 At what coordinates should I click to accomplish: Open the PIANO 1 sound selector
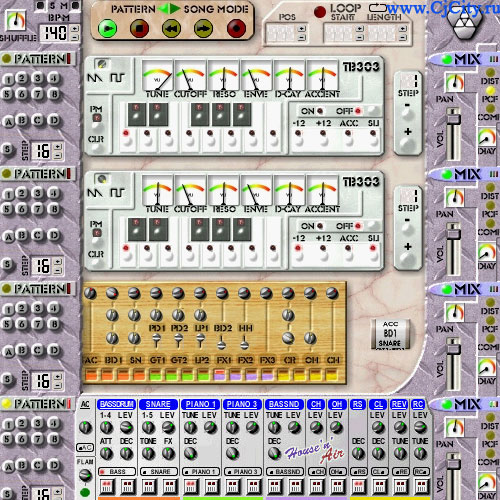tap(200, 404)
